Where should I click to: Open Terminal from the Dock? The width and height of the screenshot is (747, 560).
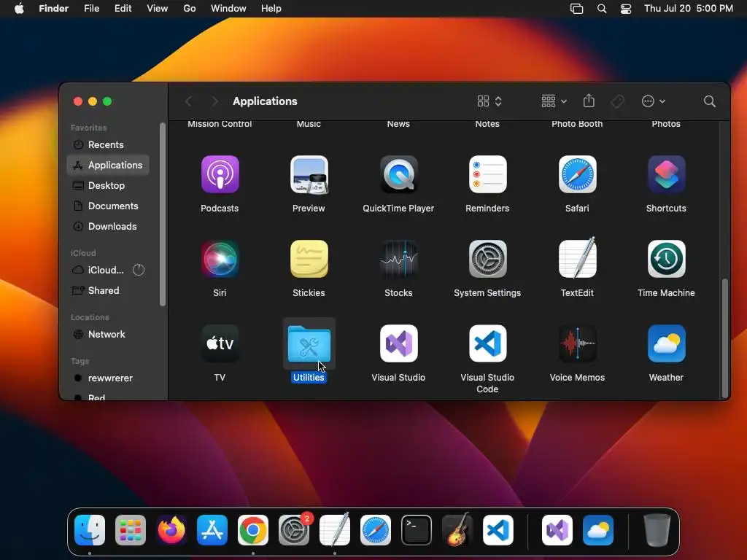[x=417, y=530]
